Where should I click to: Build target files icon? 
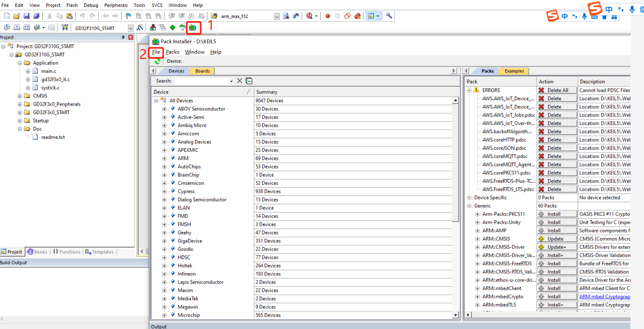(x=17, y=28)
